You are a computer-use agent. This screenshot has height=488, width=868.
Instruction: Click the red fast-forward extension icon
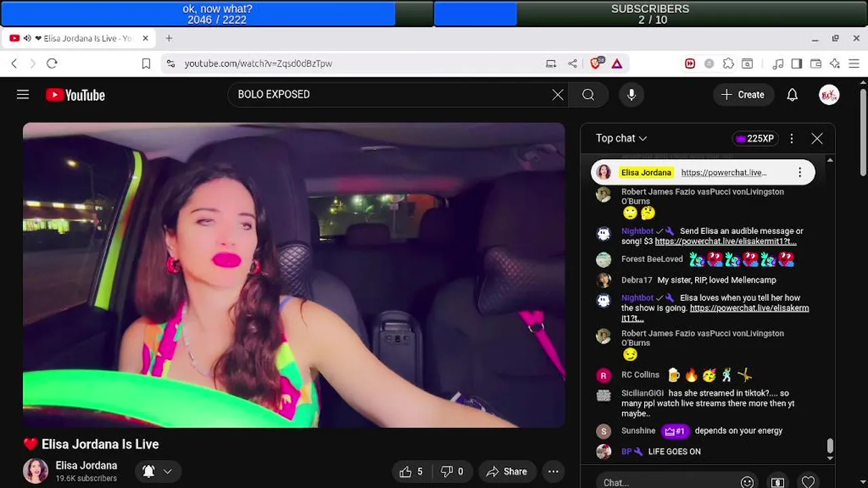[x=690, y=64]
